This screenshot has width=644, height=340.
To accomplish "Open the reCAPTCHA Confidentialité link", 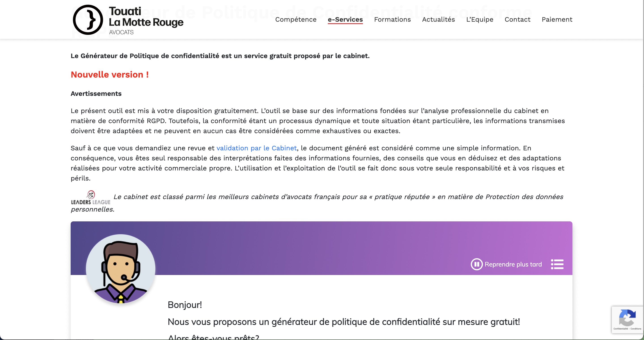I will pos(621,329).
